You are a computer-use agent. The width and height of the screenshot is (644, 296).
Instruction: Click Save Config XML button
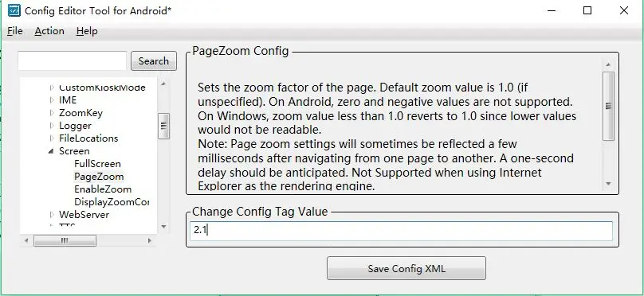(x=406, y=268)
